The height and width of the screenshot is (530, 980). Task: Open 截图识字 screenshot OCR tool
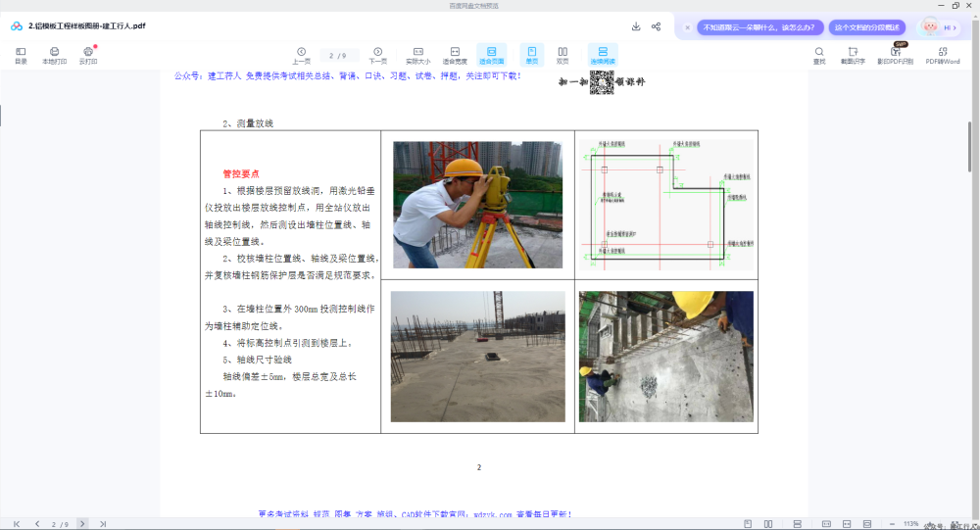(853, 55)
